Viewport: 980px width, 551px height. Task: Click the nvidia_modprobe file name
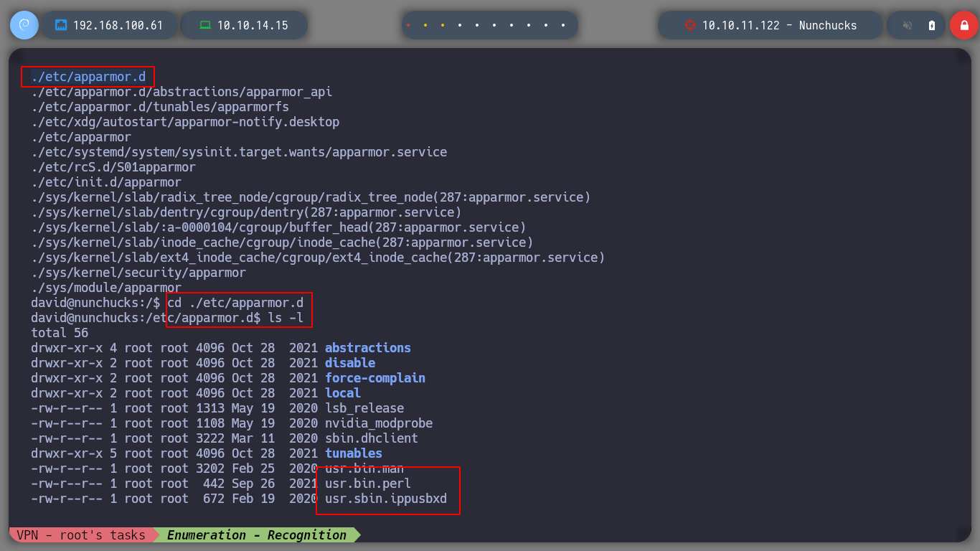pos(379,423)
